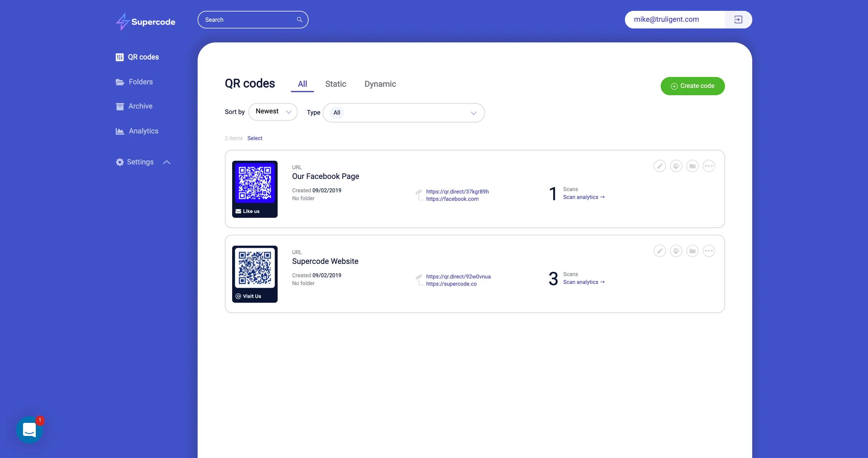Edit the Our Facebook Page QR code

[659, 166]
